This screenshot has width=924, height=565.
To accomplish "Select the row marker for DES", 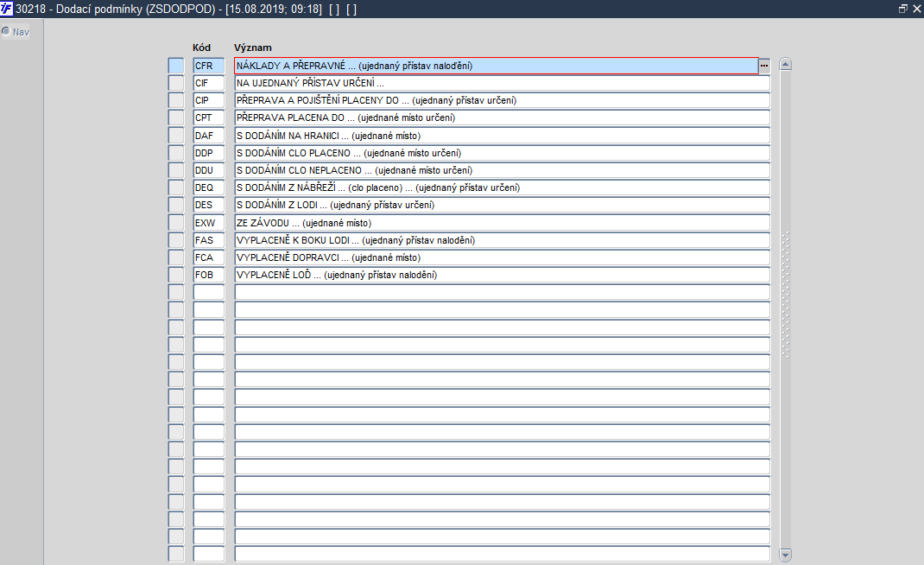I will click(x=176, y=205).
